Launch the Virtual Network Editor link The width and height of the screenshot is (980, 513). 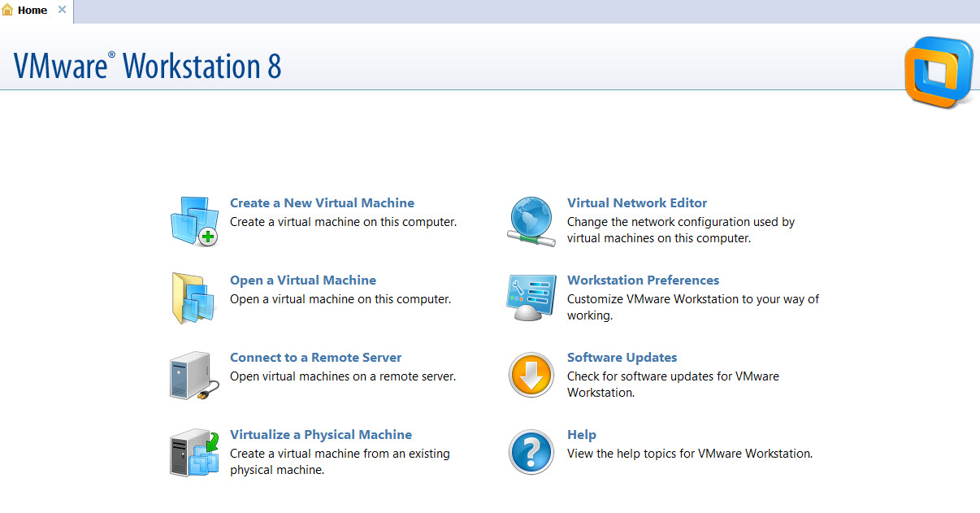[637, 203]
